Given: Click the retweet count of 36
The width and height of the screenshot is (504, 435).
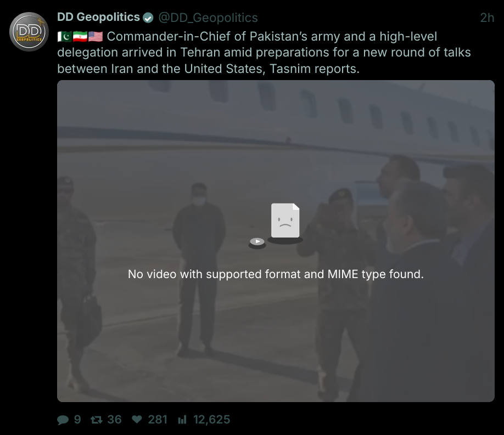Looking at the screenshot, I should click(x=114, y=420).
